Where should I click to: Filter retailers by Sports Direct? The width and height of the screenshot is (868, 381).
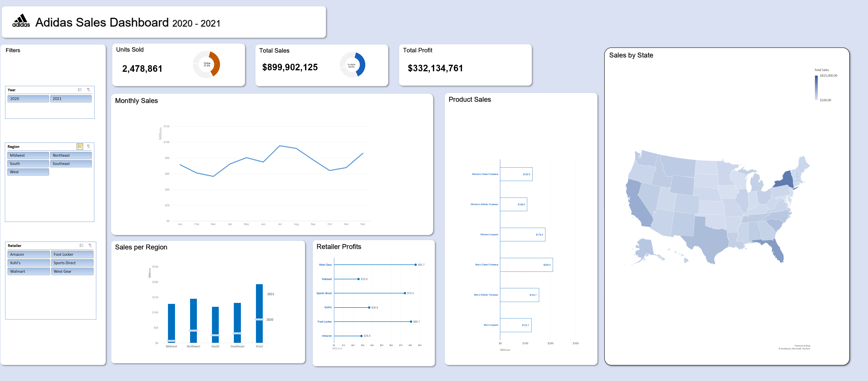(x=72, y=263)
